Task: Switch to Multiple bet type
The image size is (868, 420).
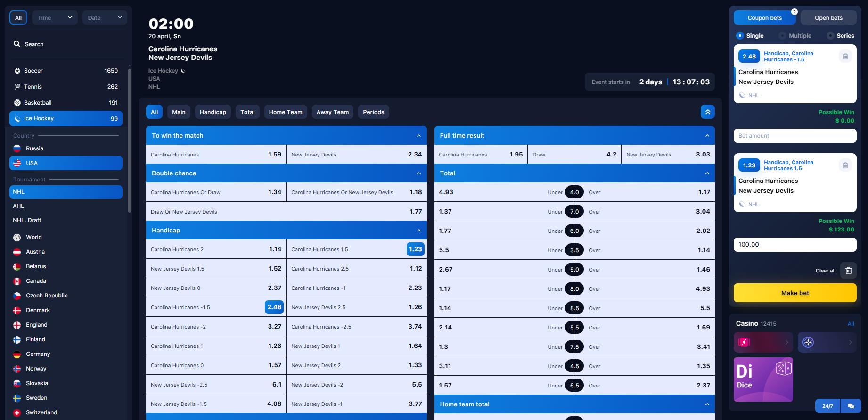Action: click(783, 36)
